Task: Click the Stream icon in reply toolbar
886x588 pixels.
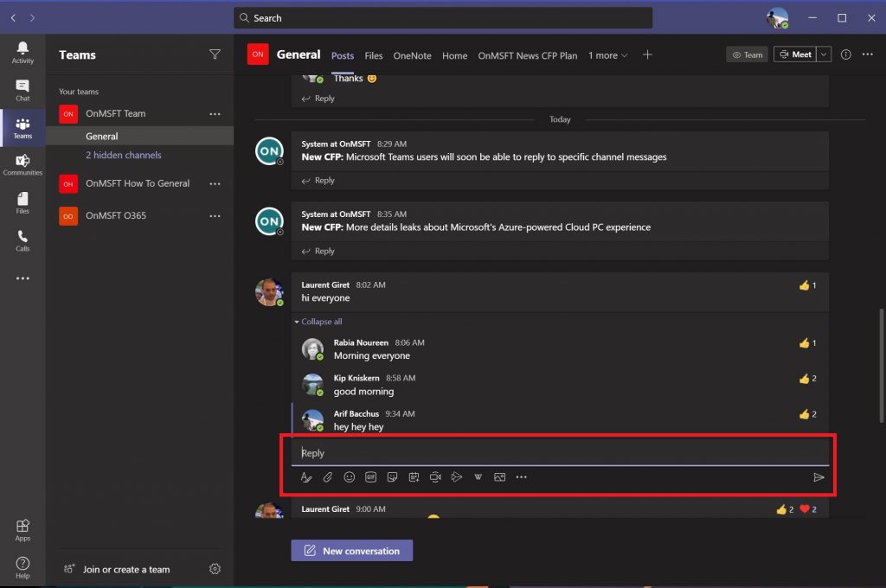Action: [457, 477]
